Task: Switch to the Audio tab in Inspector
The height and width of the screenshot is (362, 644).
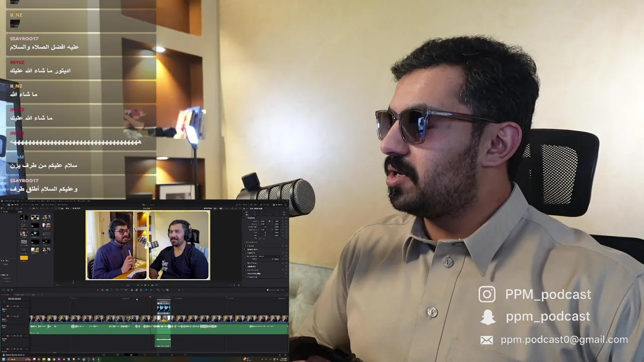Action: click(255, 213)
